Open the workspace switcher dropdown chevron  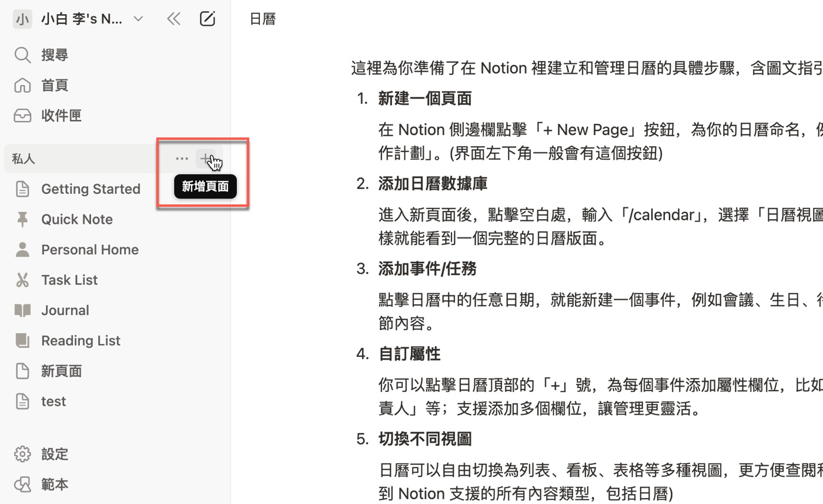(x=138, y=19)
